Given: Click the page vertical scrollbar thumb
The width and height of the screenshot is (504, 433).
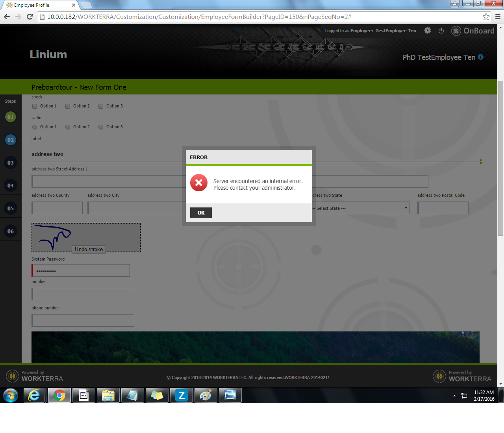Looking at the screenshot, I should point(500,157).
